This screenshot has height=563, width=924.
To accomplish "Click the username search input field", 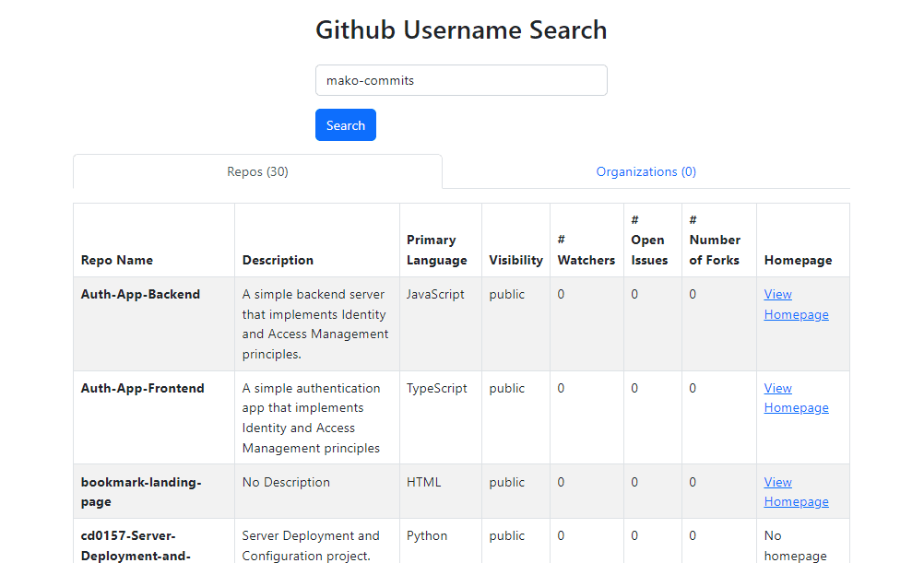I will coord(461,80).
